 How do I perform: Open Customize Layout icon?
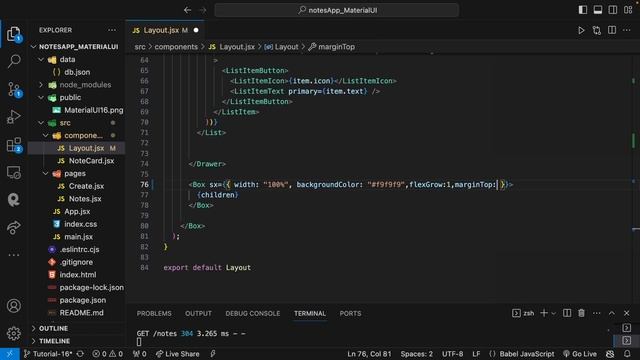click(x=628, y=10)
